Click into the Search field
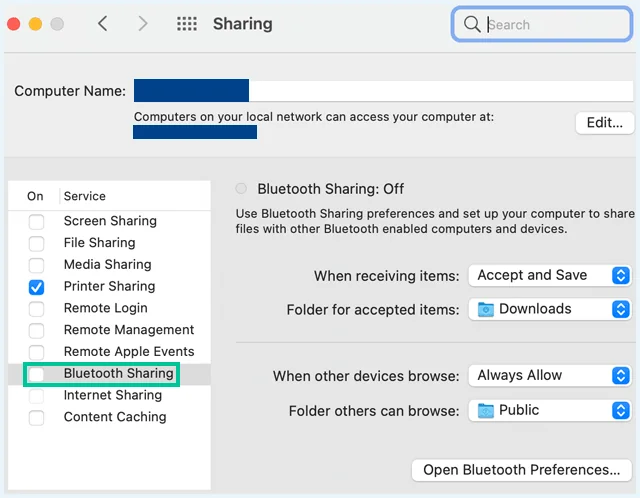The height and width of the screenshot is (498, 640). coord(542,24)
